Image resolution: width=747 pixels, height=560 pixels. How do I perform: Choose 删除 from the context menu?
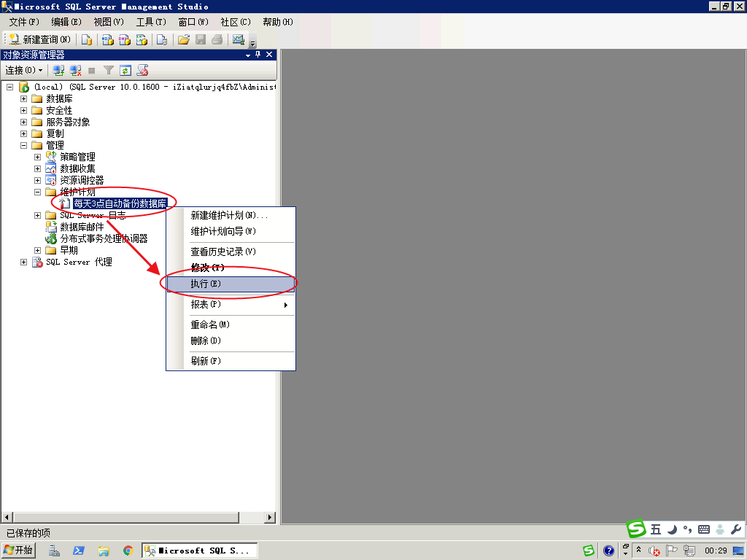tap(231, 341)
